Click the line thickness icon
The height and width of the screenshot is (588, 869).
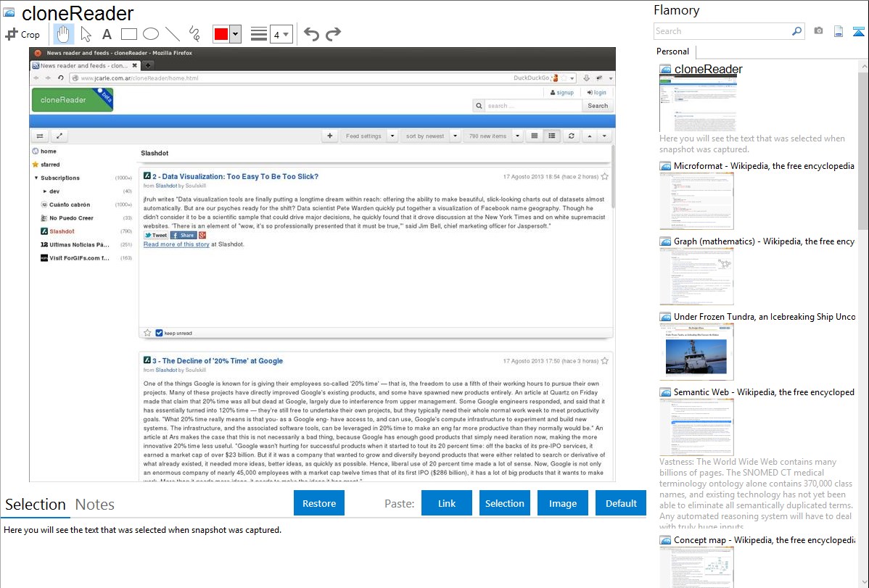point(259,34)
